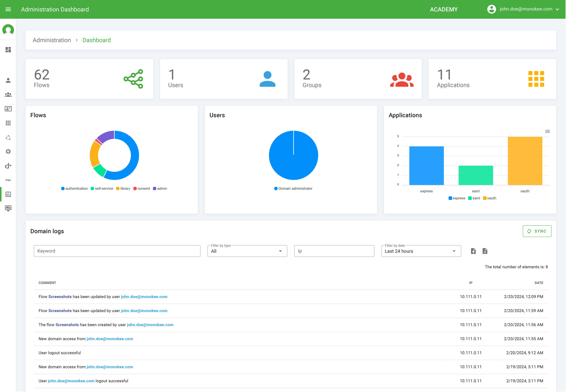Open the ID card sidebar icon
This screenshot has height=392, width=566.
tap(8, 109)
